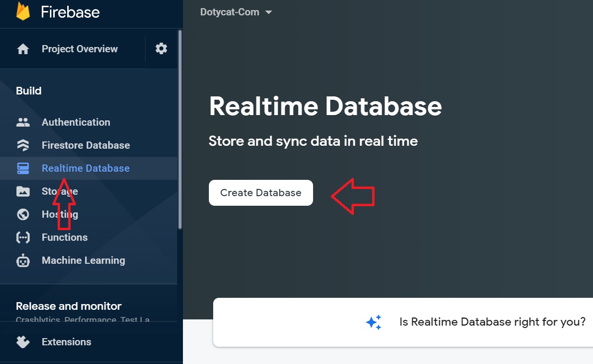Click the 'Realtime Database' page heading
Viewport: 593px width, 364px height.
tap(326, 106)
